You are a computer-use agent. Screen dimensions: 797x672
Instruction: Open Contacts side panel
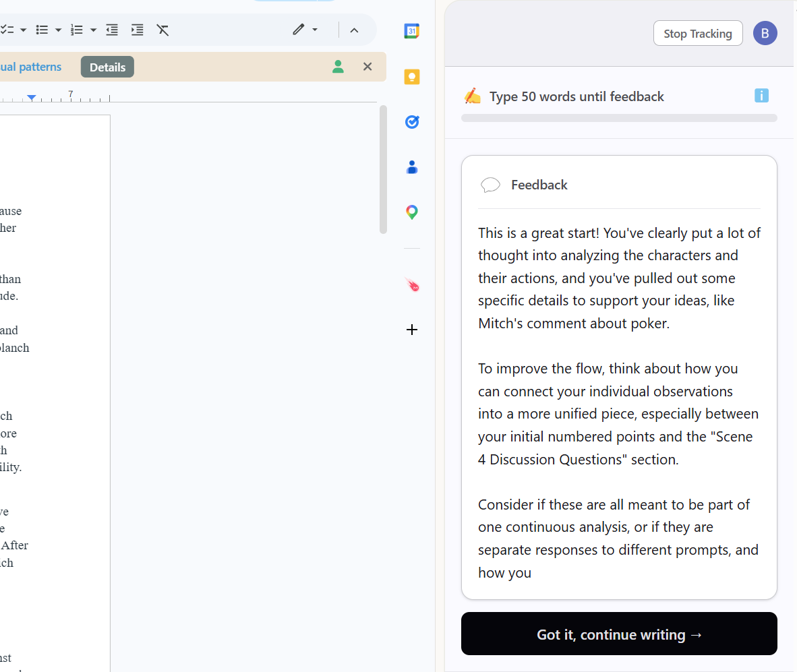click(x=412, y=167)
